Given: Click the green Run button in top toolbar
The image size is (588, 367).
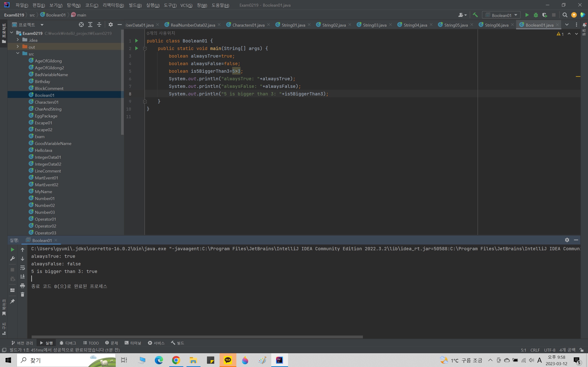Looking at the screenshot, I should 527,15.
